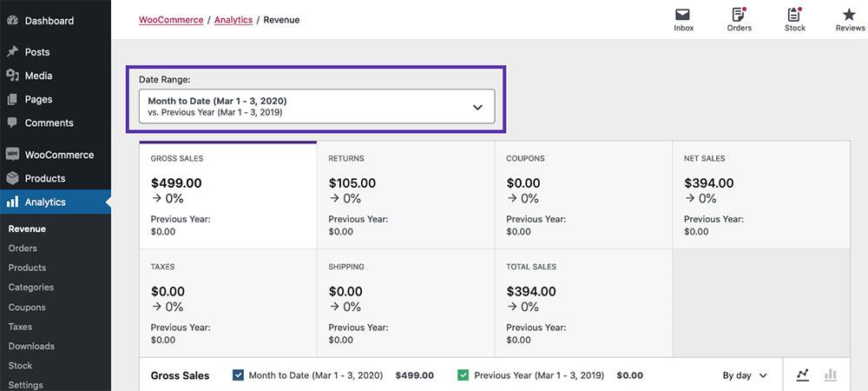Open the Products menu in the sidebar
This screenshot has height=391, width=868.
44,178
